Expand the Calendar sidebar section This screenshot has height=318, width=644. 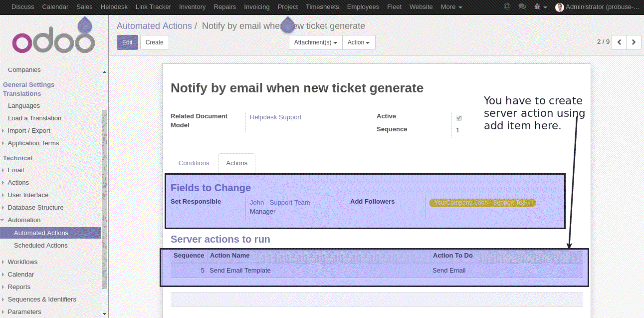[x=21, y=274]
